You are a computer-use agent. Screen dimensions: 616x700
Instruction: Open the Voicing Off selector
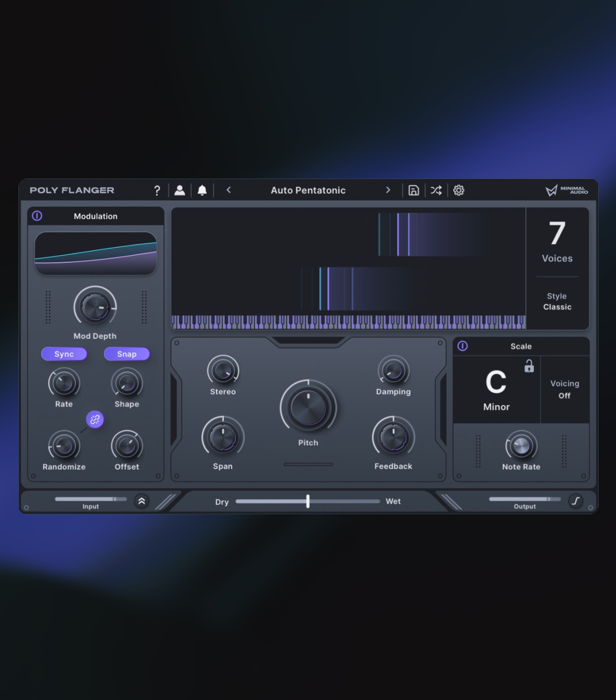(x=565, y=390)
